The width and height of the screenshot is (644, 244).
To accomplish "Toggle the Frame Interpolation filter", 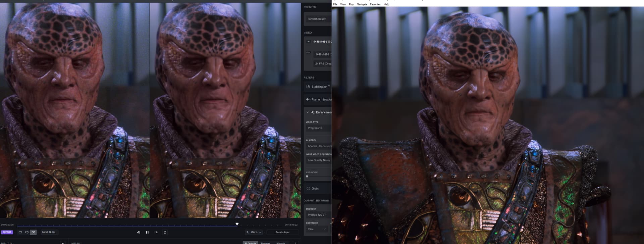I will pos(308,99).
